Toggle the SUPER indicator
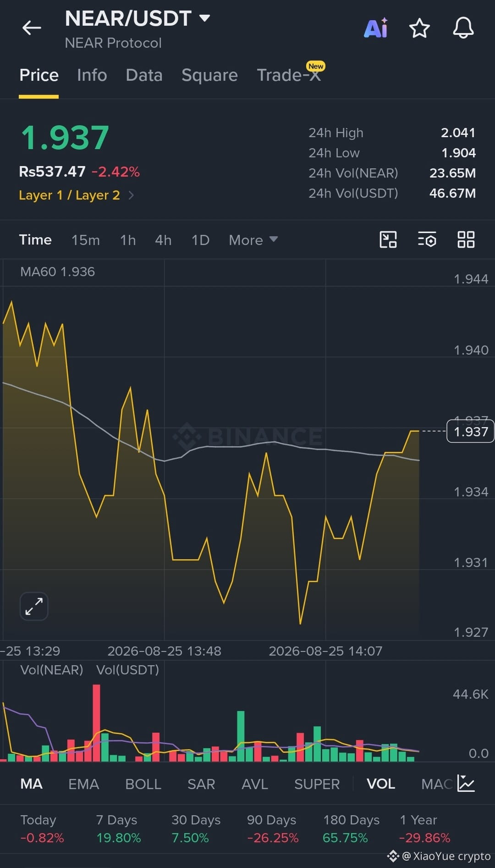Viewport: 495px width, 868px height. (x=317, y=784)
